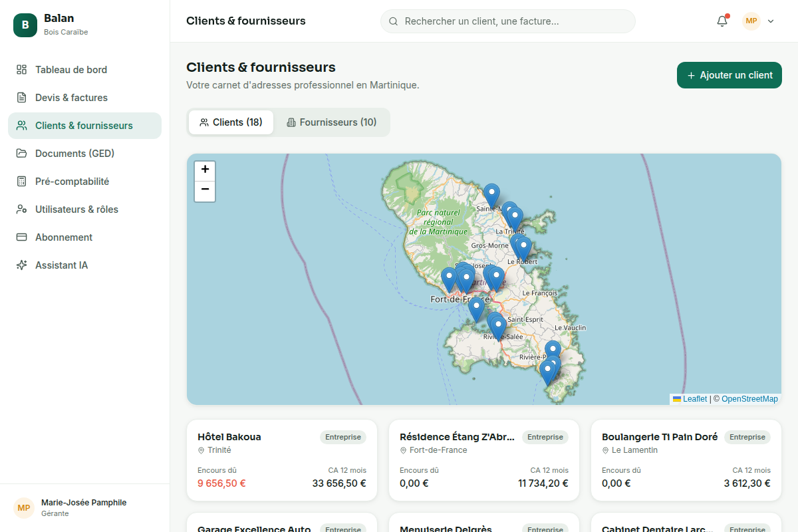Image resolution: width=798 pixels, height=532 pixels.
Task: Click the westernmost Fort-de-France map marker
Action: click(449, 280)
